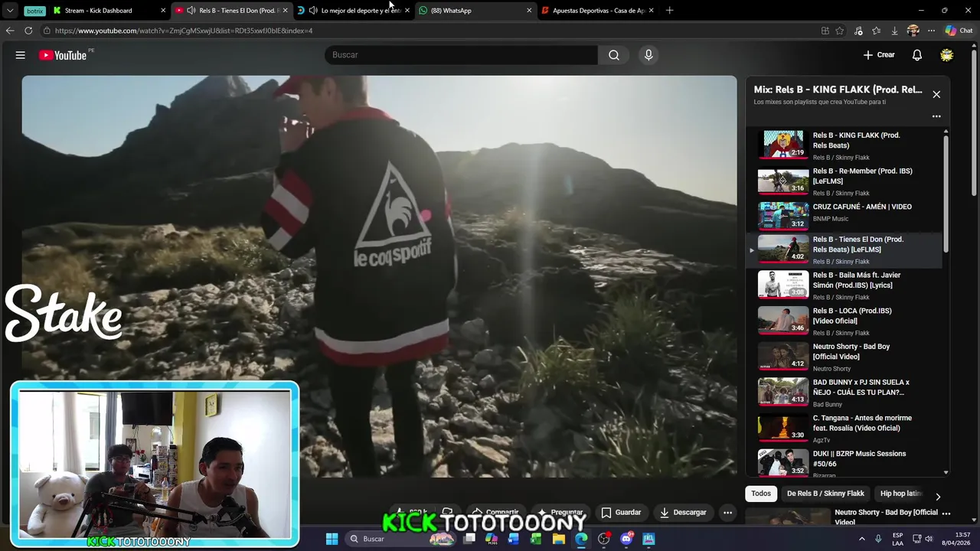This screenshot has height=551, width=980.
Task: Show more filter chips with right arrow
Action: (938, 497)
